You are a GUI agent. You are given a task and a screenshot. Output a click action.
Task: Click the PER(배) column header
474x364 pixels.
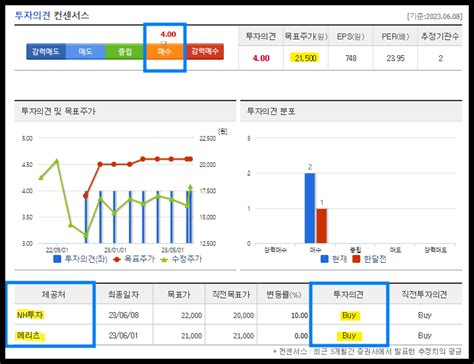(x=395, y=37)
